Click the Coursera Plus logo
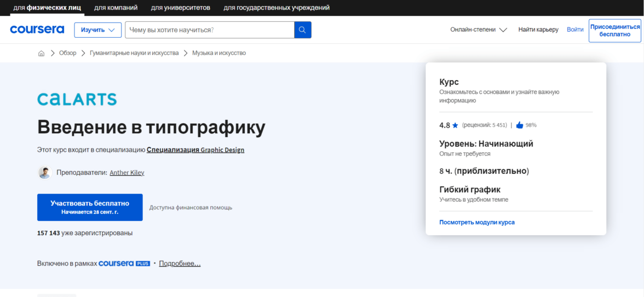This screenshot has height=297, width=644. pos(124,264)
